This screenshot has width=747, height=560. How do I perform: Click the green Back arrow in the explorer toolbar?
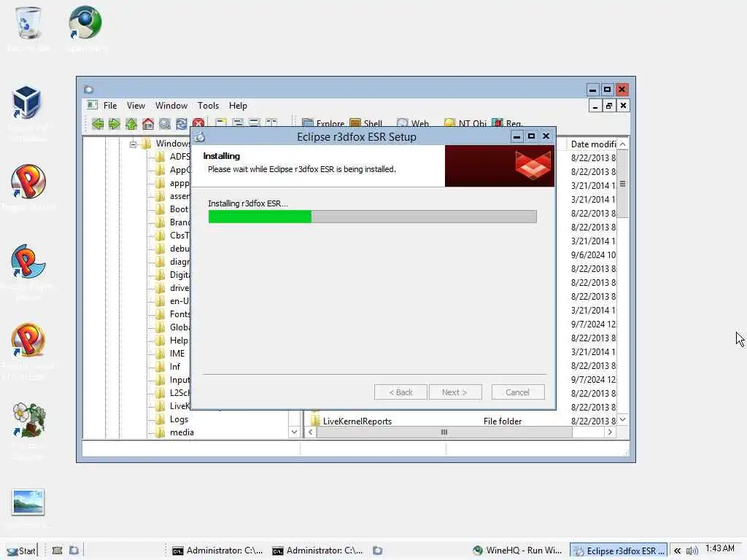(98, 124)
